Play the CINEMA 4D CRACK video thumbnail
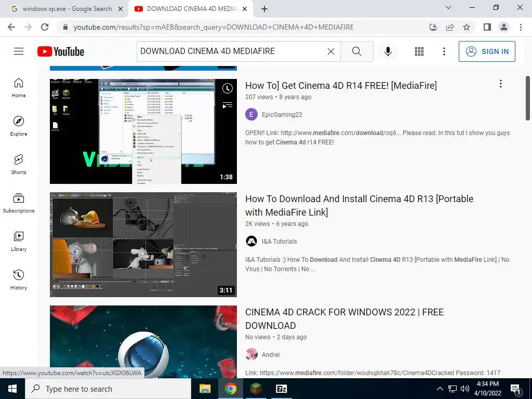532x399 pixels. 143,342
